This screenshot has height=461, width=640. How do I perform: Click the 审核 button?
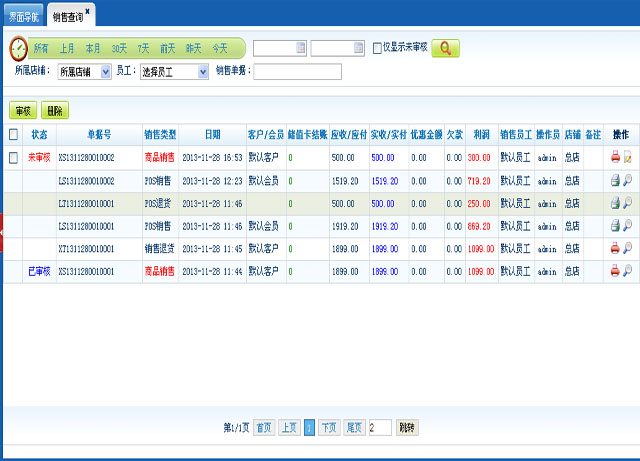pyautogui.click(x=22, y=111)
